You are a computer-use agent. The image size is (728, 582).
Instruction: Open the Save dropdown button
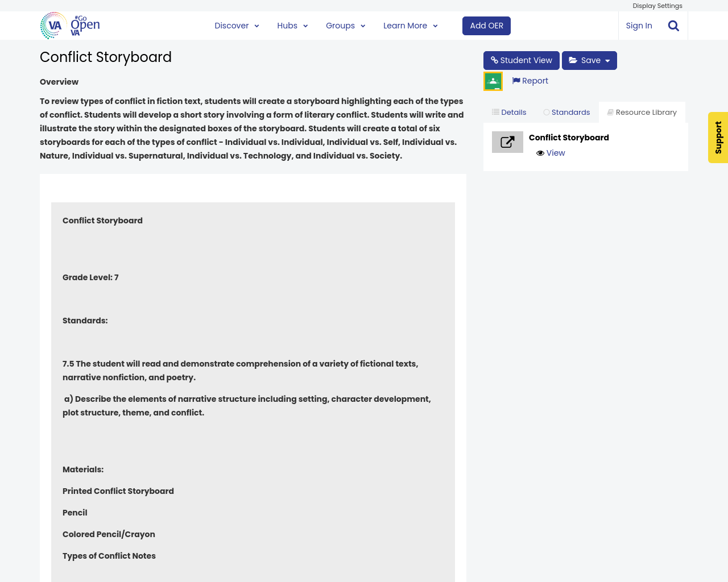point(589,60)
